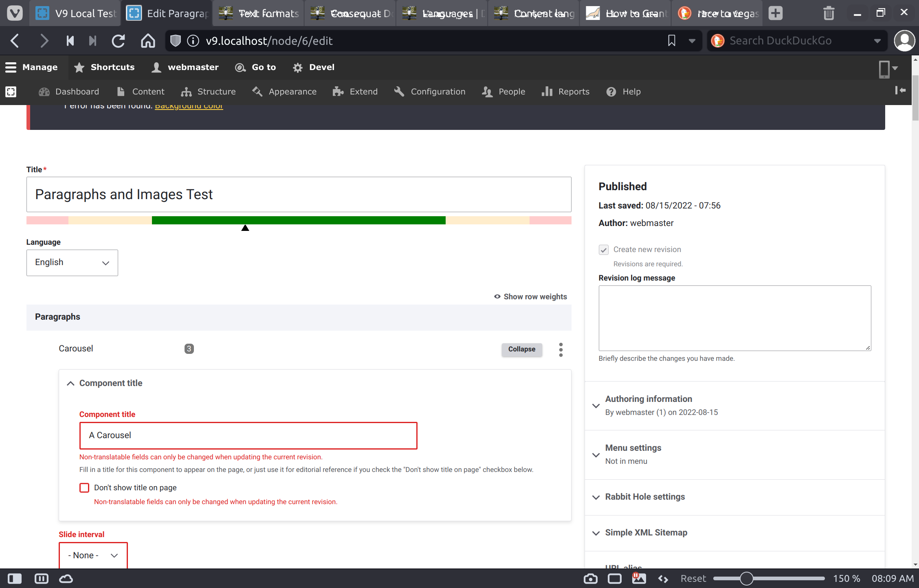The image size is (919, 588).
Task: Click the Reports bar-chart icon
Action: 547,92
